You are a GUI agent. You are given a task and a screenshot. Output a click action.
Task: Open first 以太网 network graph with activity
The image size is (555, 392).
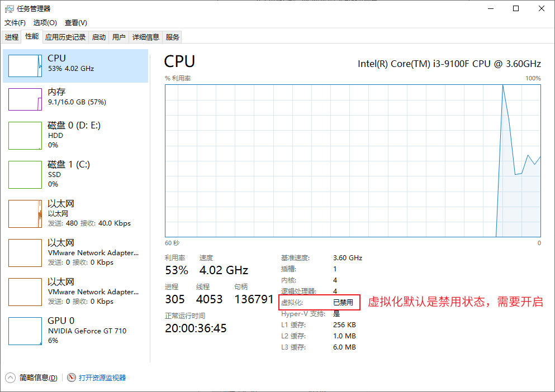coord(25,214)
